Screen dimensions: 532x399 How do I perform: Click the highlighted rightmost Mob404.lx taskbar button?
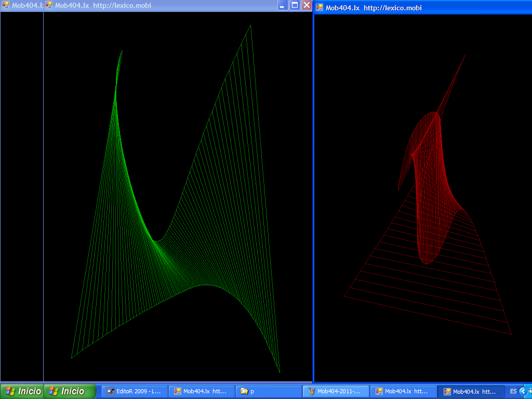pyautogui.click(x=471, y=391)
